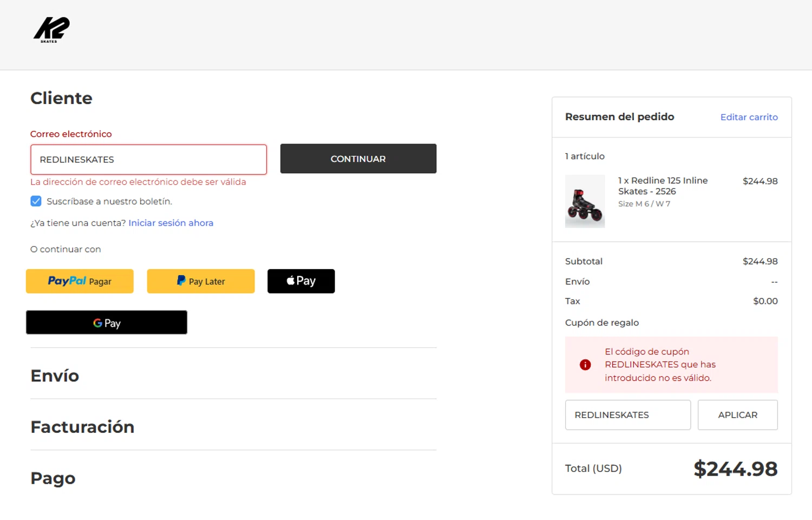Select the Google Pay button
Image resolution: width=812 pixels, height=520 pixels.
pyautogui.click(x=107, y=322)
